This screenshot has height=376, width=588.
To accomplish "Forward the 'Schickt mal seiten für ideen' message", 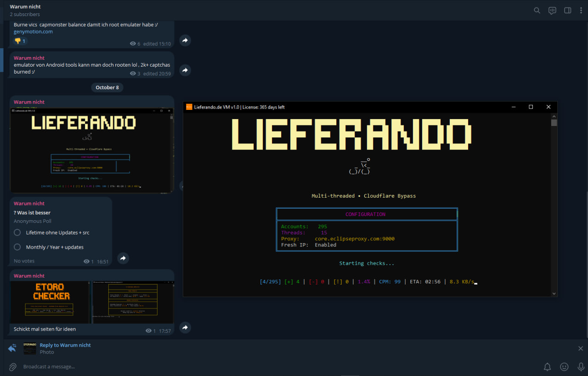I will 185,328.
